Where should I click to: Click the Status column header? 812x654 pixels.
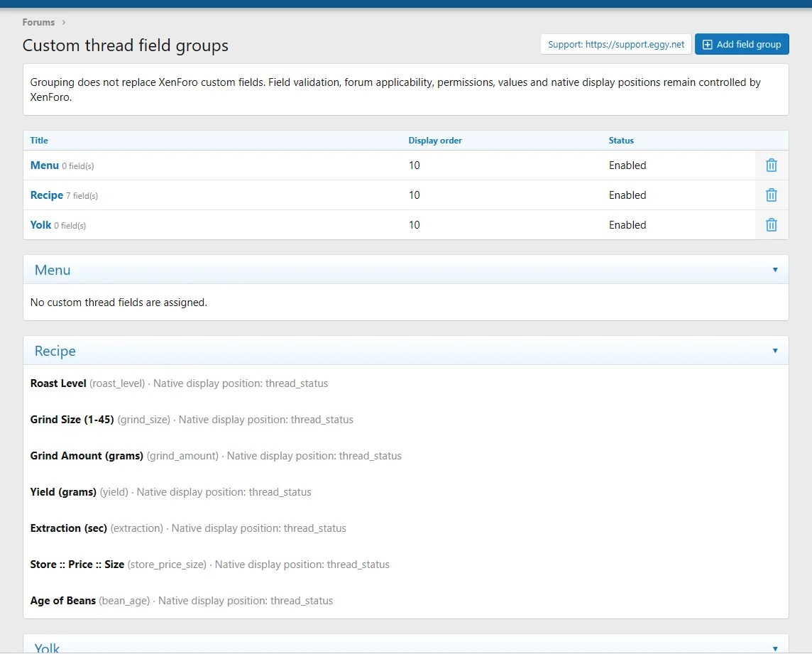point(621,141)
